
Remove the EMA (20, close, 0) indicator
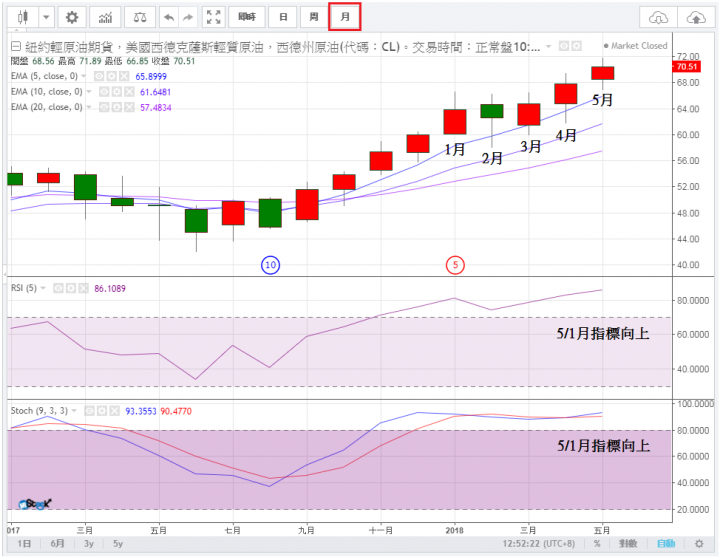[x=129, y=107]
